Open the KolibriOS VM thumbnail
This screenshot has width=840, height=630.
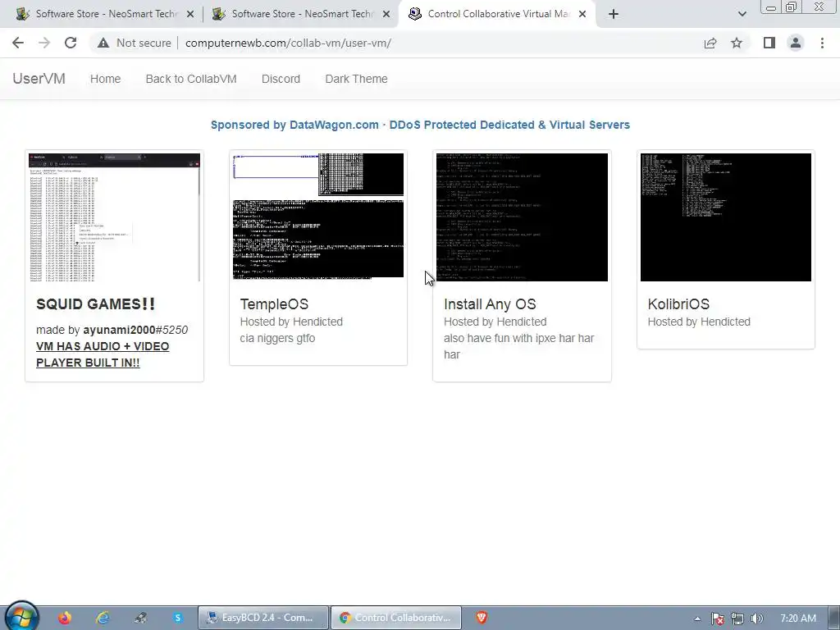pos(726,217)
